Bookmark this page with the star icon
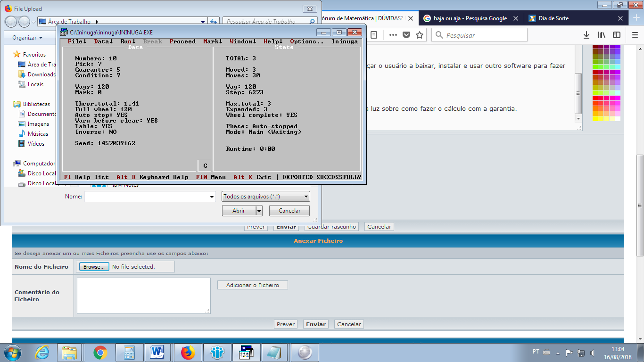This screenshot has height=362, width=644. click(x=420, y=35)
